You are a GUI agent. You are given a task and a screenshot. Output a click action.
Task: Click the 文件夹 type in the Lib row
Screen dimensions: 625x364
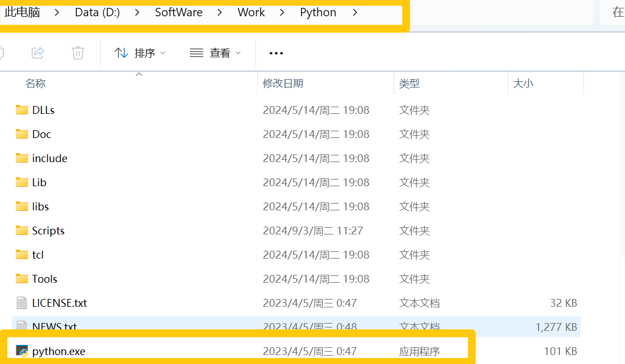coord(414,182)
